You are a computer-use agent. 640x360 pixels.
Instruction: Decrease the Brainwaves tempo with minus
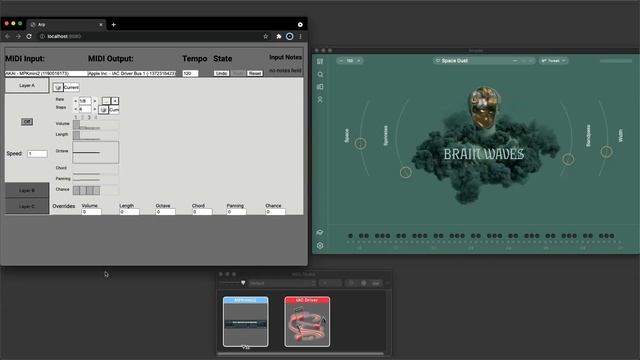[x=341, y=61]
